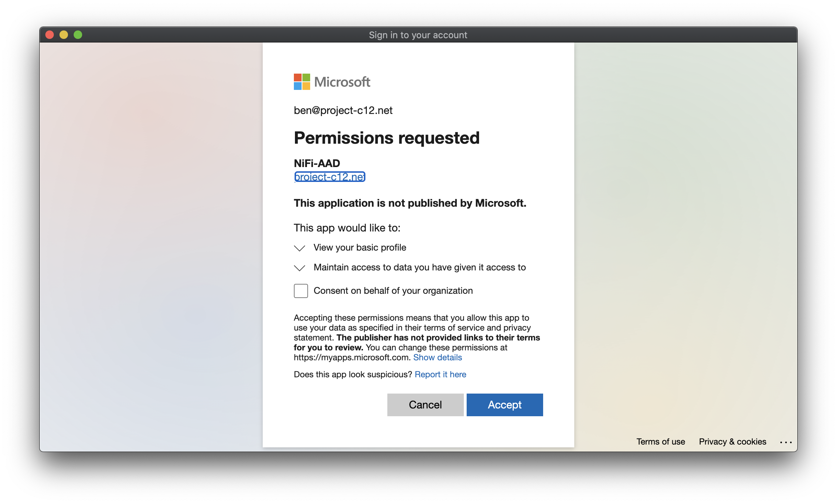
Task: Open Privacy & cookies in footer
Action: click(x=732, y=441)
